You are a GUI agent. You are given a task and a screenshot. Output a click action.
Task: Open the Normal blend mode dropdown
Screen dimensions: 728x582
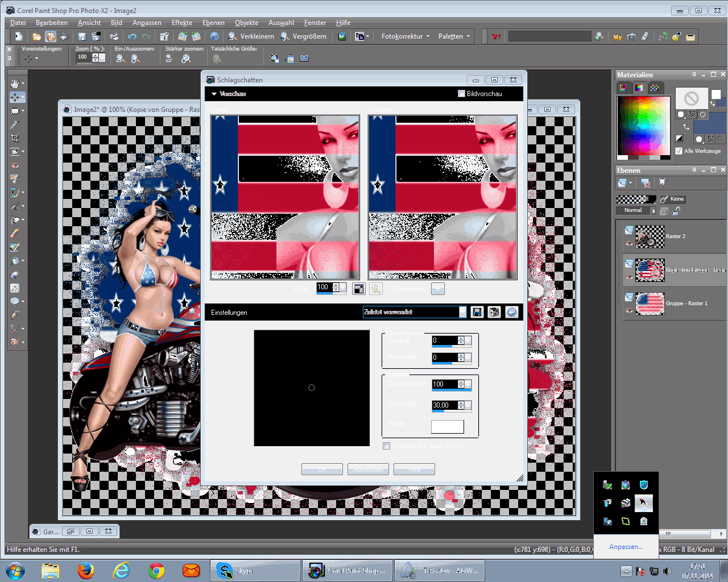tap(653, 210)
